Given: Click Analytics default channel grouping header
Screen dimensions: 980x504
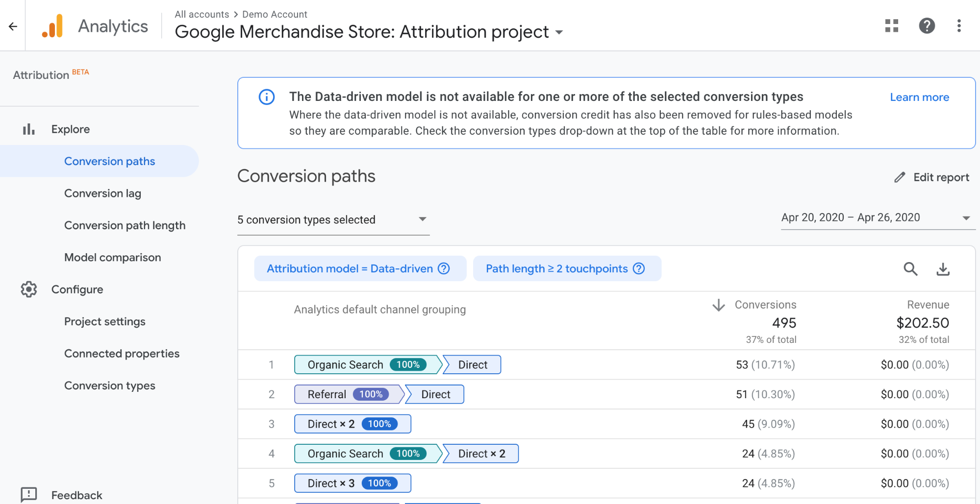Looking at the screenshot, I should [x=379, y=310].
